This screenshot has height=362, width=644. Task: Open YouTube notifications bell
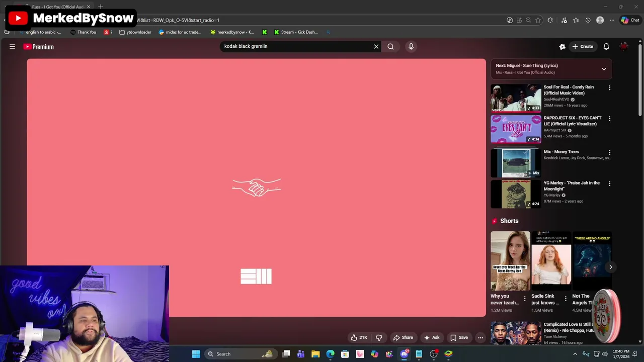coord(606,46)
